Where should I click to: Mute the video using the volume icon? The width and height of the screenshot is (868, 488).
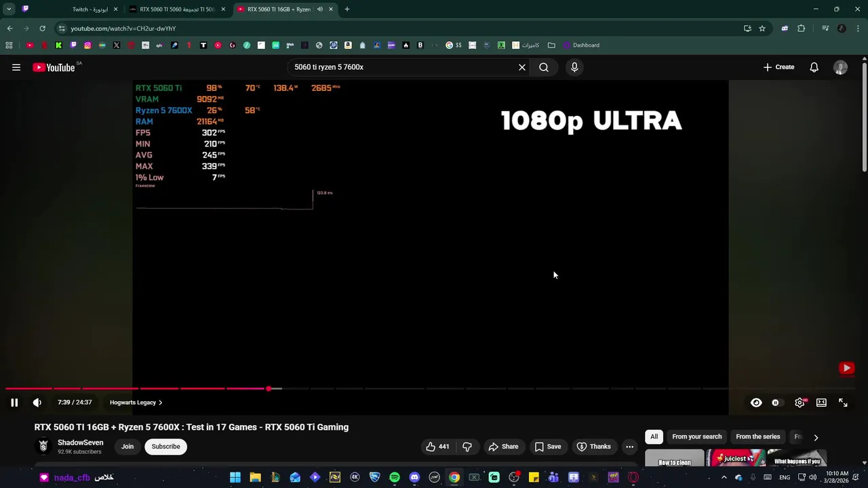pos(37,403)
